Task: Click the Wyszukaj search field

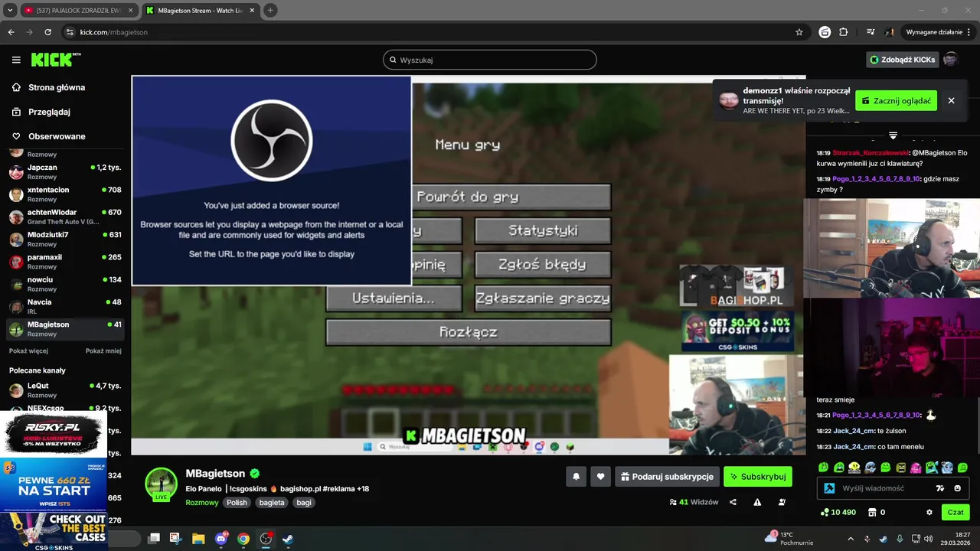Action: point(490,60)
